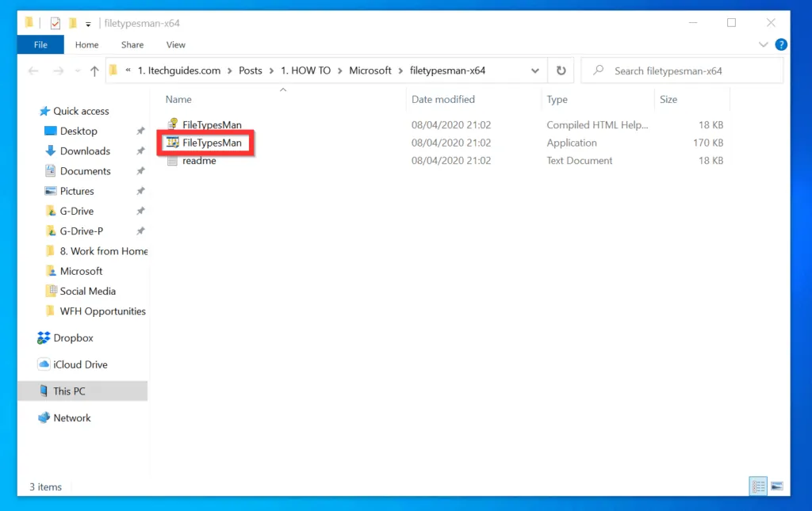Switch to the View ribbon tab
The image size is (812, 511).
pyautogui.click(x=175, y=45)
